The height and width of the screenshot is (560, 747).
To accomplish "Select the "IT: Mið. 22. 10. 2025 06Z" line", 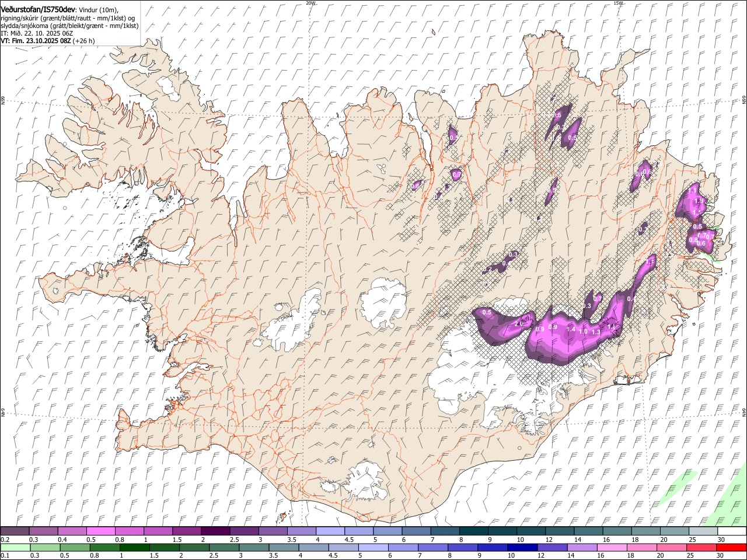I will (x=37, y=33).
